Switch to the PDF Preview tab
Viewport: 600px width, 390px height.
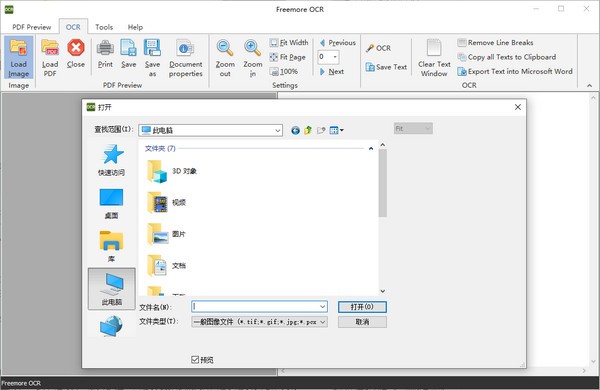coord(31,27)
